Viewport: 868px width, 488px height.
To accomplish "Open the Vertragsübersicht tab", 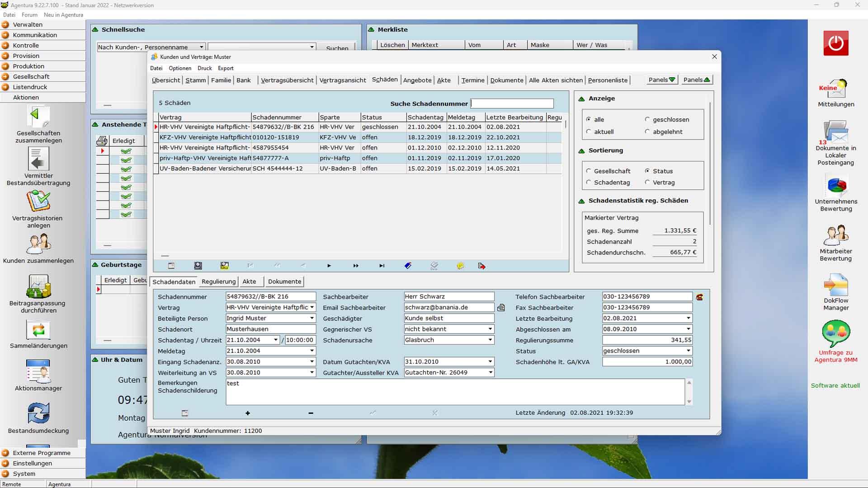I will [x=287, y=80].
